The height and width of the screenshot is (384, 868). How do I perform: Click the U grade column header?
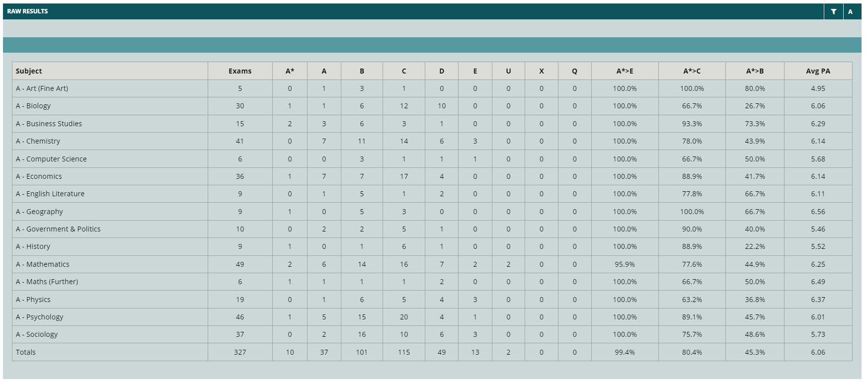(508, 71)
